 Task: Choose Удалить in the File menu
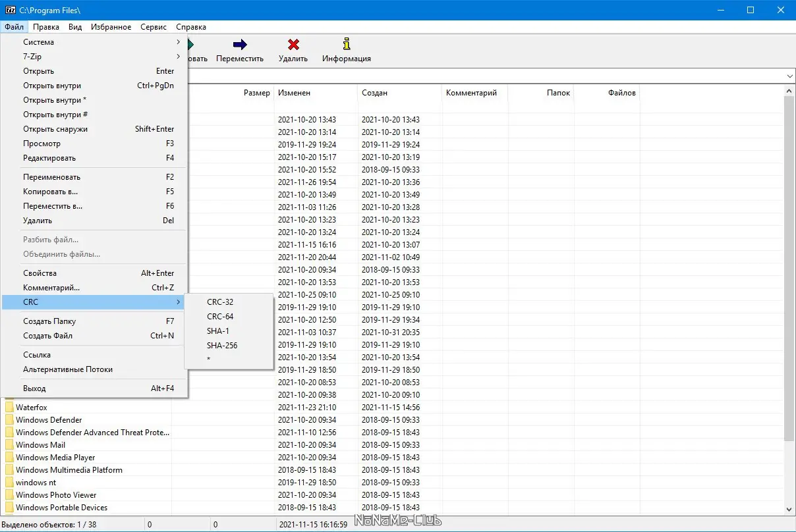(x=95, y=221)
